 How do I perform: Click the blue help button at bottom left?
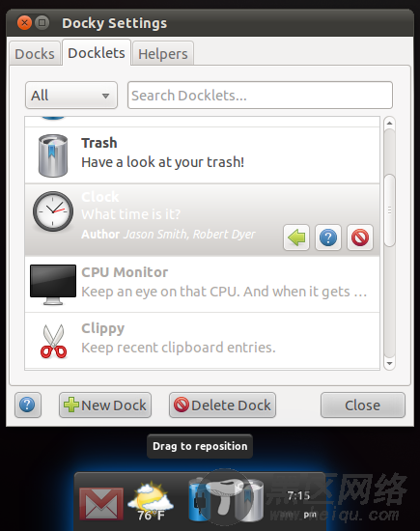click(27, 405)
